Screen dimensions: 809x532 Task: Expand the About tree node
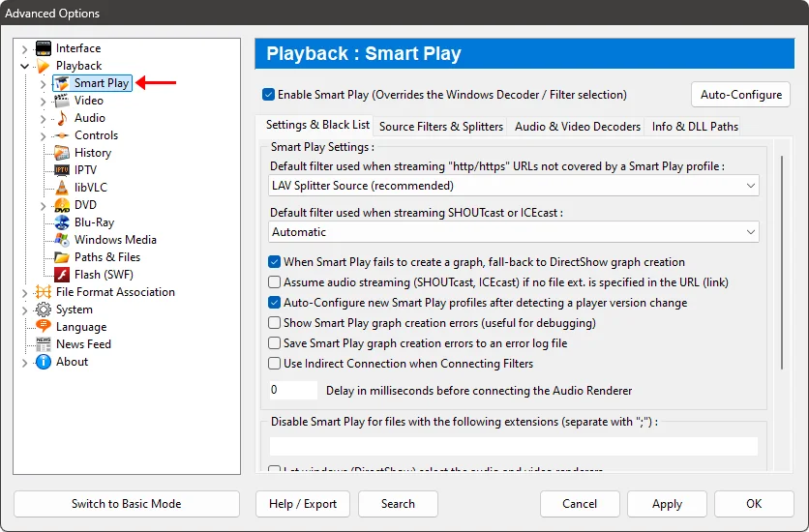point(24,363)
